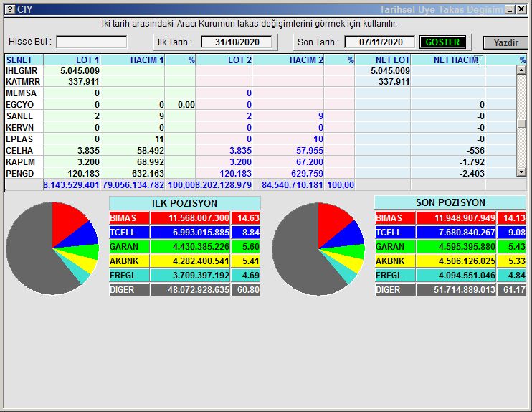Sort by HACIM 1 column header
Image resolution: width=532 pixels, height=412 pixels.
click(133, 60)
